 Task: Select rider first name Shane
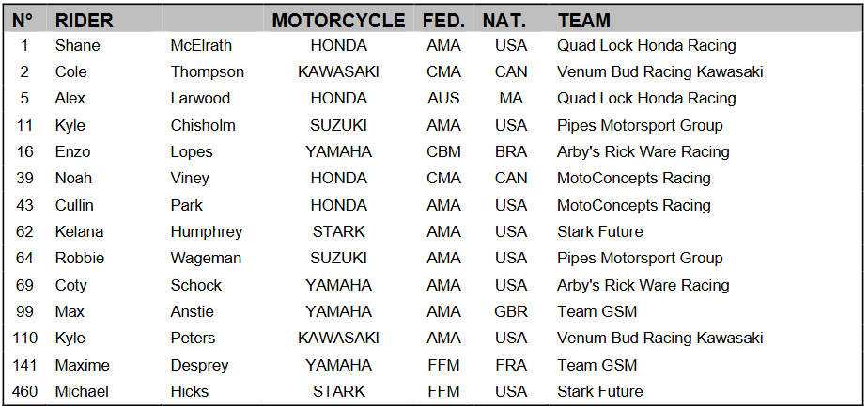coord(77,45)
